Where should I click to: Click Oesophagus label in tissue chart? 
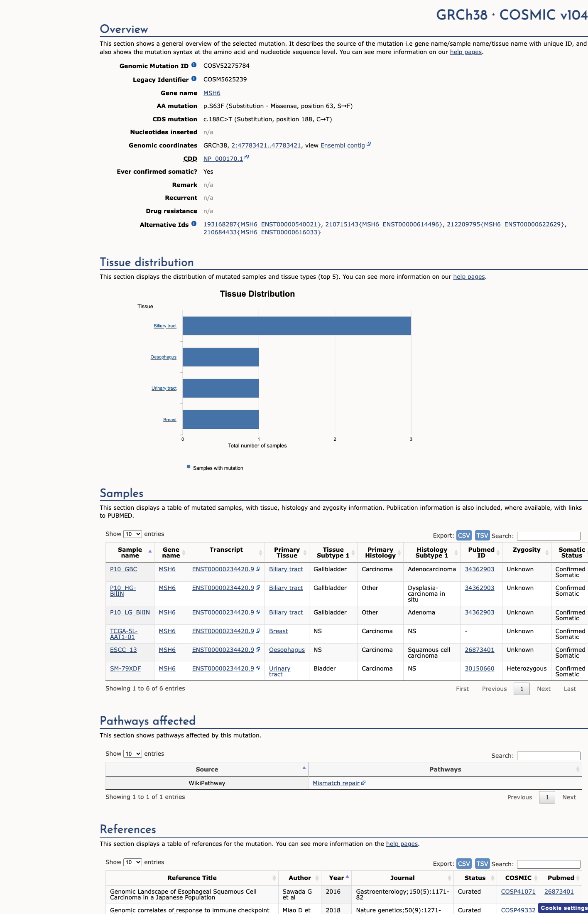click(163, 357)
